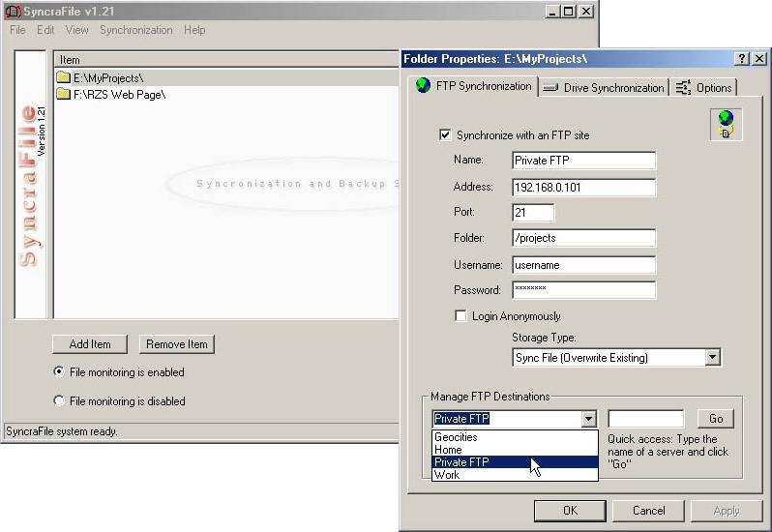Click the Port field showing 21

point(533,213)
